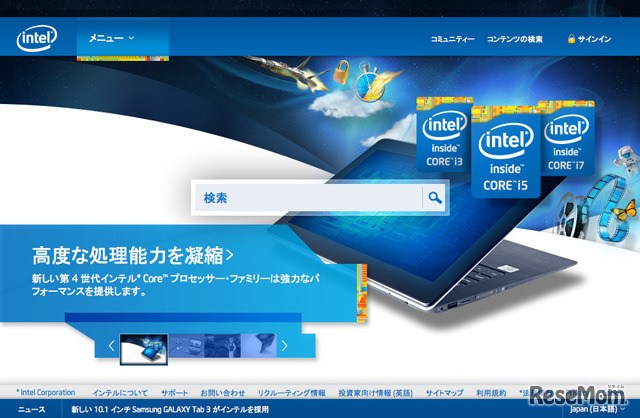Click the next arrow in the carousel

[284, 346]
